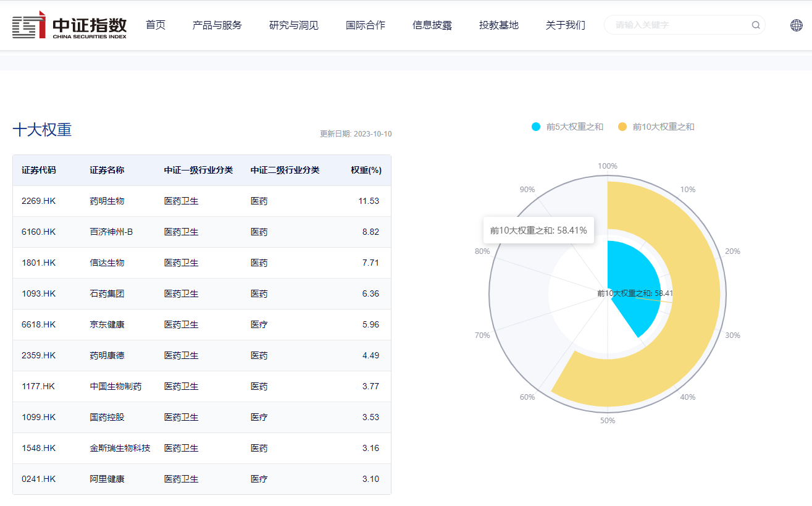Toggle the 前5大权重之和 legend item
This screenshot has height=506, width=812.
pos(567,127)
